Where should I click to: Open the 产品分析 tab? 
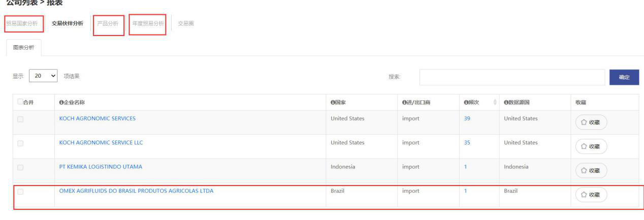(x=108, y=23)
